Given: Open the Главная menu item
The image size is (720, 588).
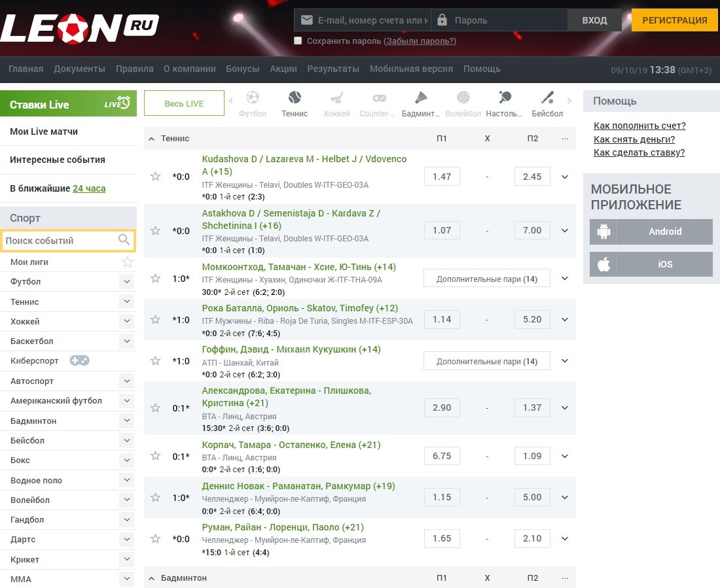Looking at the screenshot, I should point(26,69).
